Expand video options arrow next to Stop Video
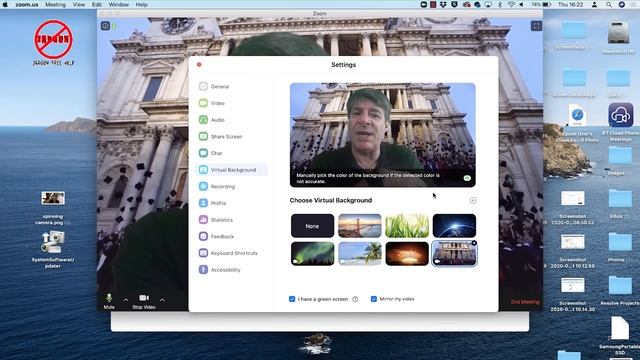Screen dimensions: 640x360 [x=162, y=300]
